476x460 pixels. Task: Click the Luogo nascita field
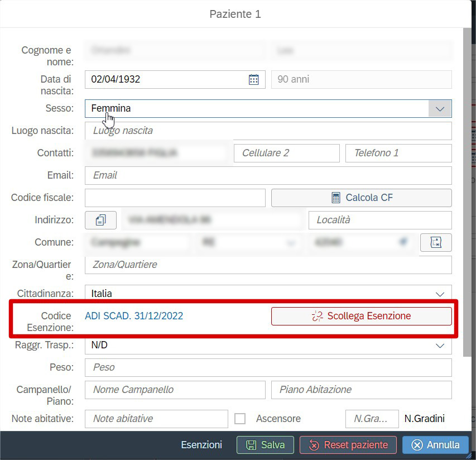[268, 131]
